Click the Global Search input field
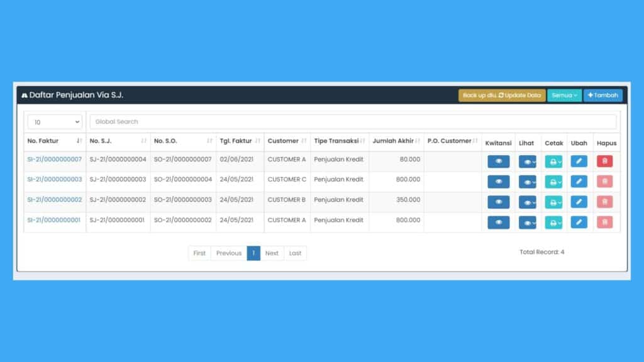 tap(352, 122)
